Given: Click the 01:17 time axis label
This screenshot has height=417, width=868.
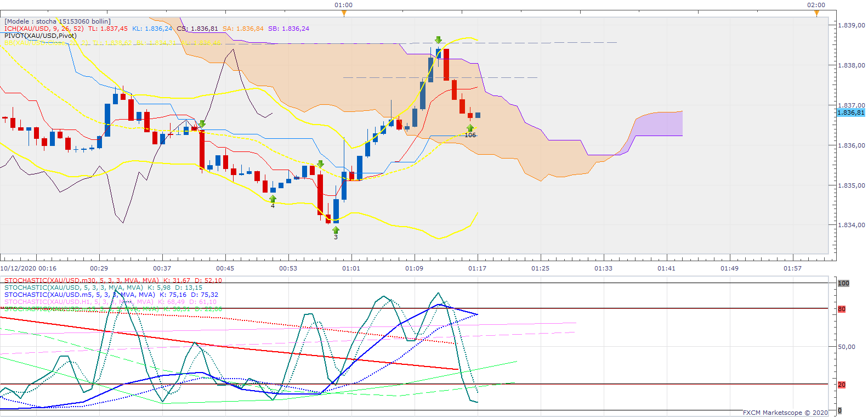Looking at the screenshot, I should 478,268.
